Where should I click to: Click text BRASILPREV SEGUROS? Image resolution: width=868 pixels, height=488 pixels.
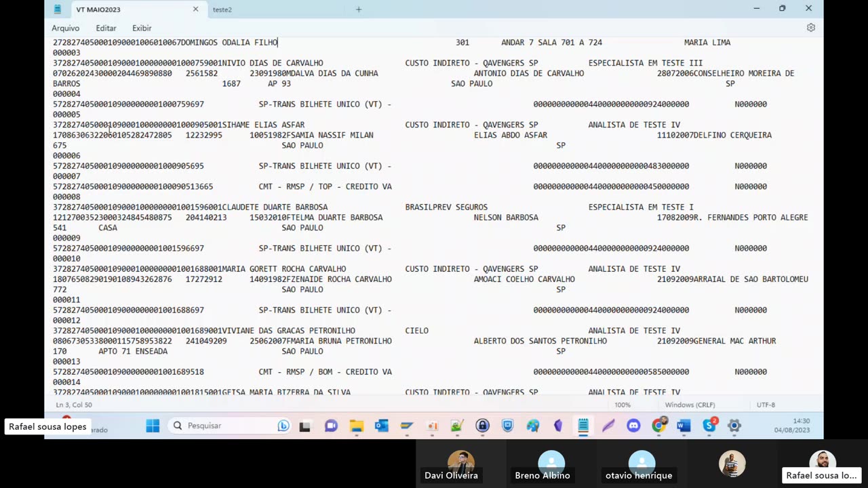coord(446,207)
